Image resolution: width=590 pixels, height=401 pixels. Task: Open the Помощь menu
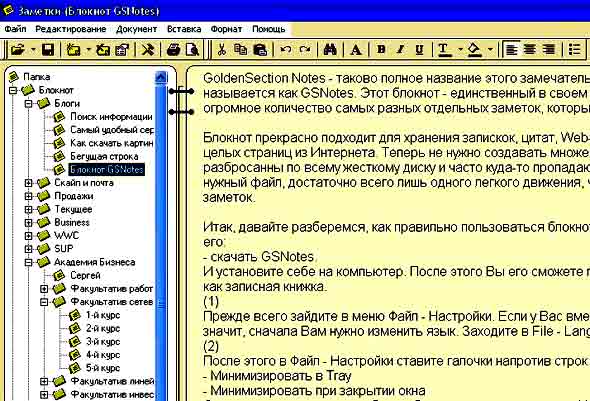point(269,29)
